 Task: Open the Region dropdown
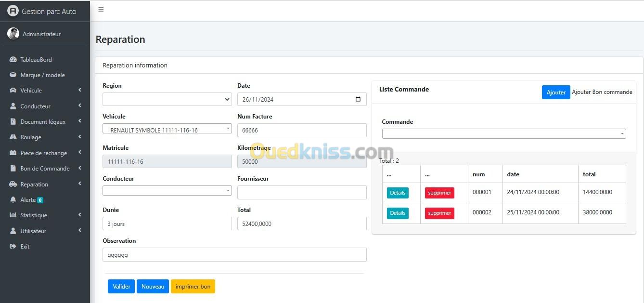point(167,99)
